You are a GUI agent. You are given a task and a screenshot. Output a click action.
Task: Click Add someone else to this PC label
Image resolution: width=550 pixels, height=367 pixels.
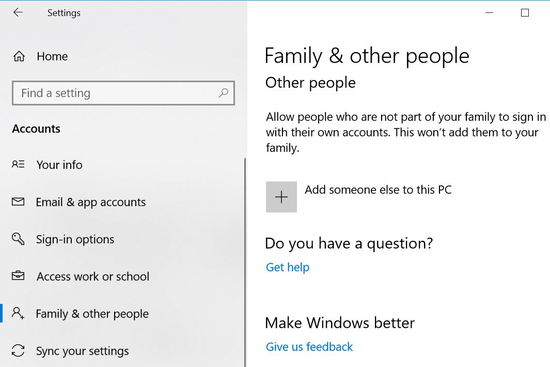[x=378, y=190]
